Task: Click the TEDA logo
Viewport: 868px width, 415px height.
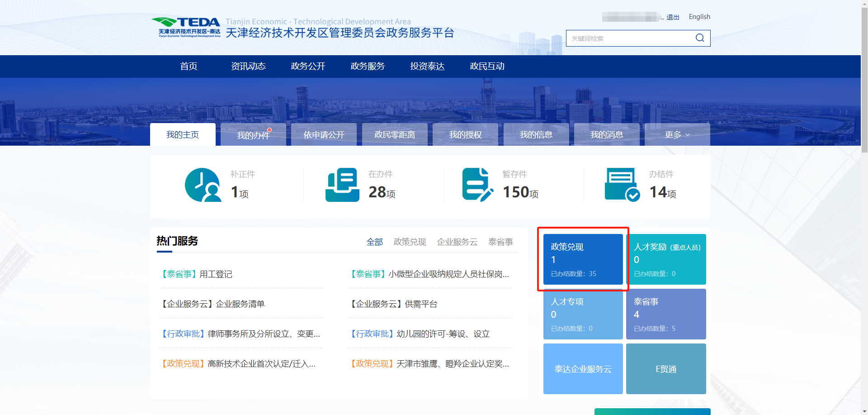Action: coord(186,27)
